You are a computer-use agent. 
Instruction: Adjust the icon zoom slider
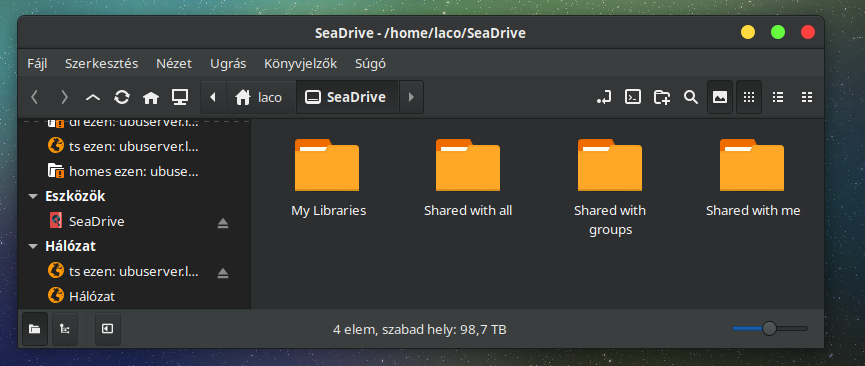click(x=770, y=328)
